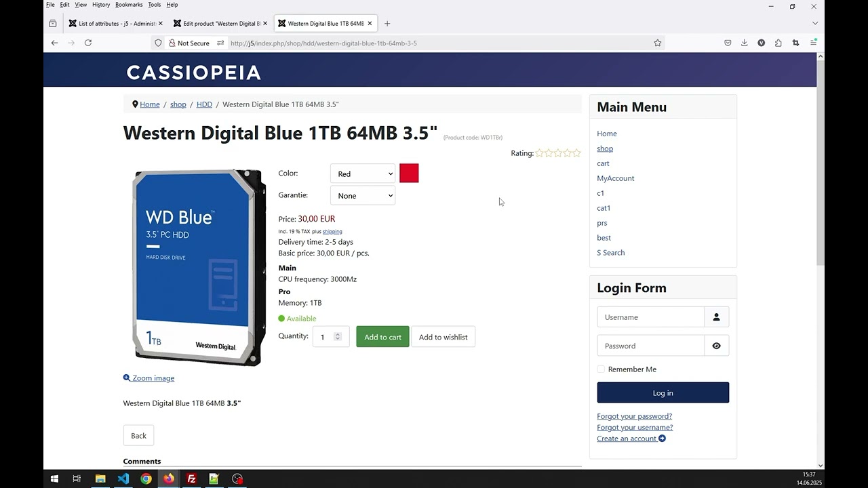
Task: Save page to Pocket icon
Action: (728, 43)
